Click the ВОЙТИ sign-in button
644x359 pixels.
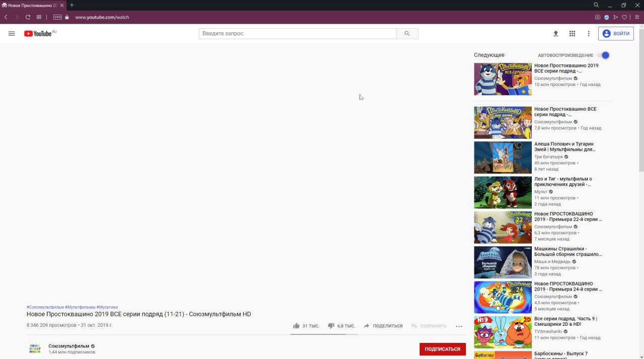click(616, 34)
